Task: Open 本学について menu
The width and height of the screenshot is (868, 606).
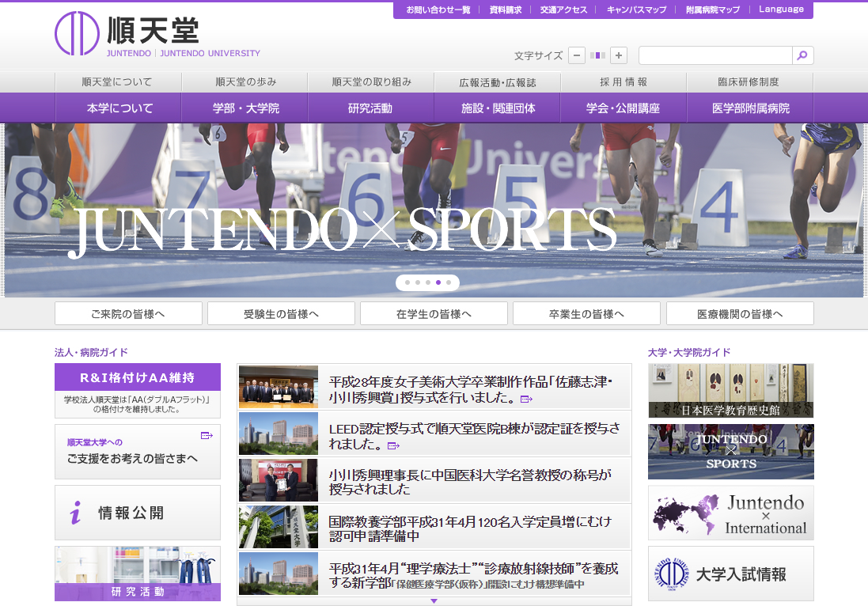Action: [x=118, y=108]
